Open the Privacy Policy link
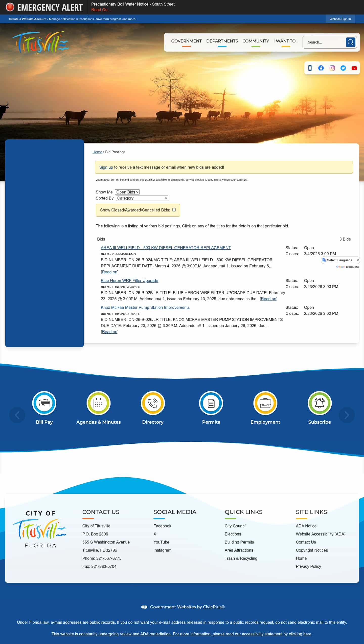The width and height of the screenshot is (364, 644). [308, 566]
